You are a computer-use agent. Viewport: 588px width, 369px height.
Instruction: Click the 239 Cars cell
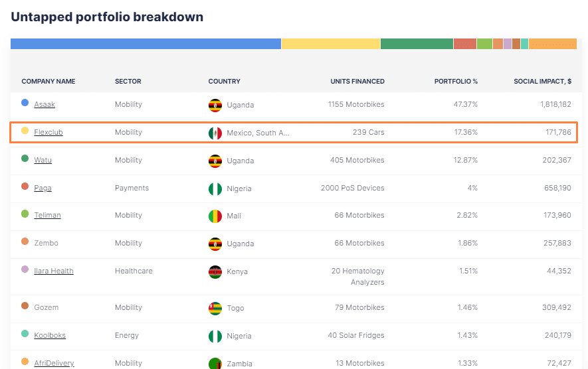(369, 132)
